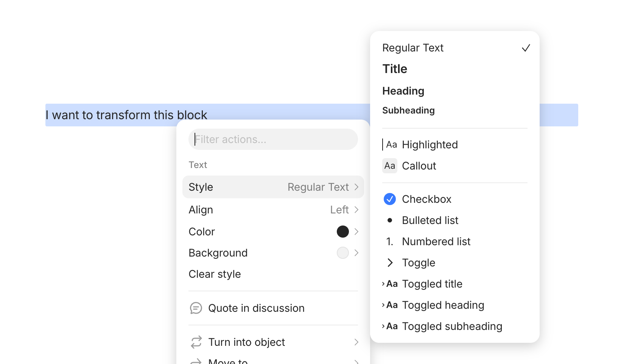Select the Regular Text style
The width and height of the screenshot is (635, 364).
[x=455, y=48]
